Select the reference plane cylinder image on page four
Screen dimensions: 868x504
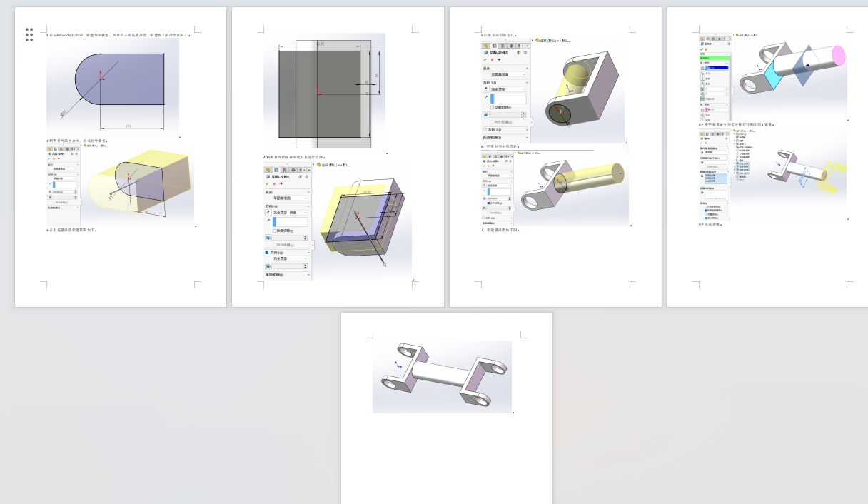tap(773, 76)
